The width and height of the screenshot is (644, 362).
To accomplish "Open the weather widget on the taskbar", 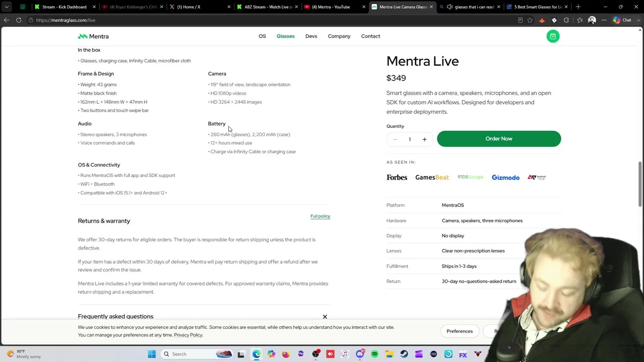I will [x=24, y=354].
